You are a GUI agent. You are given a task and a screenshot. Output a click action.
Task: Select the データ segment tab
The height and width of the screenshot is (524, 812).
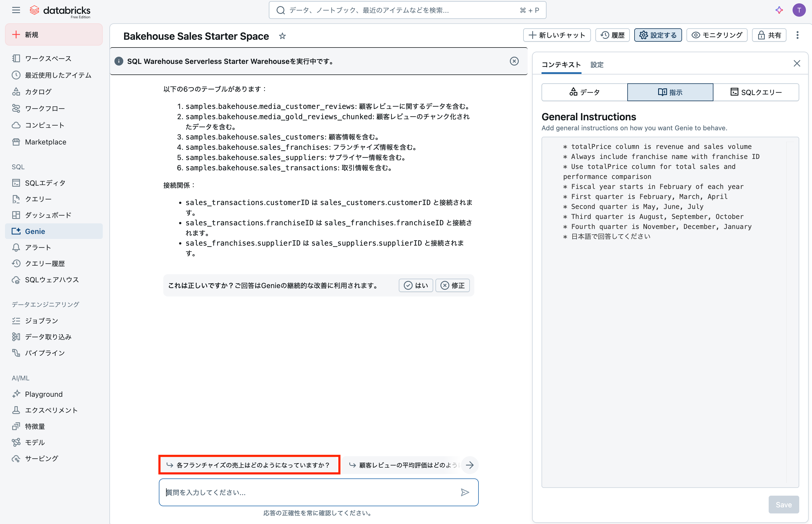585,92
